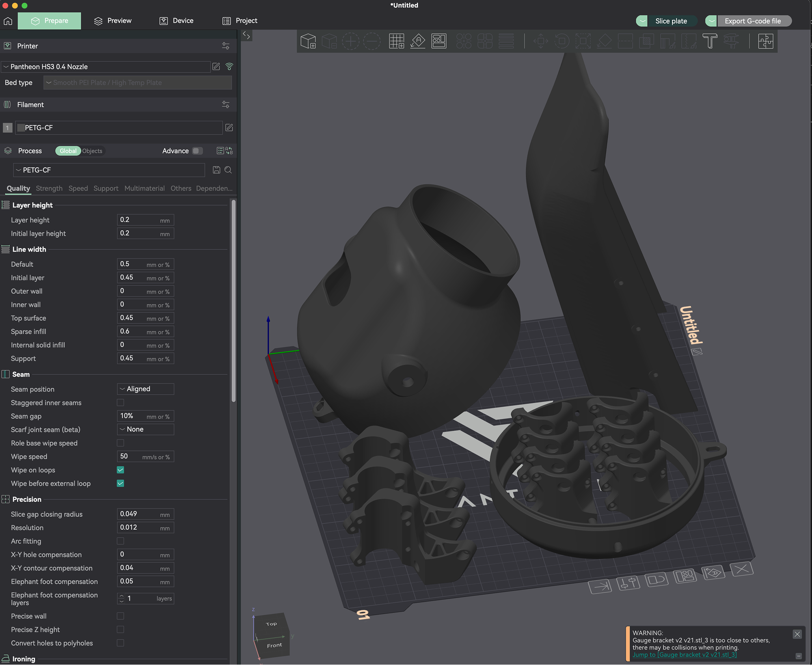812x665 pixels.
Task: Open the Export G-code arrow dropdown
Action: coord(711,21)
